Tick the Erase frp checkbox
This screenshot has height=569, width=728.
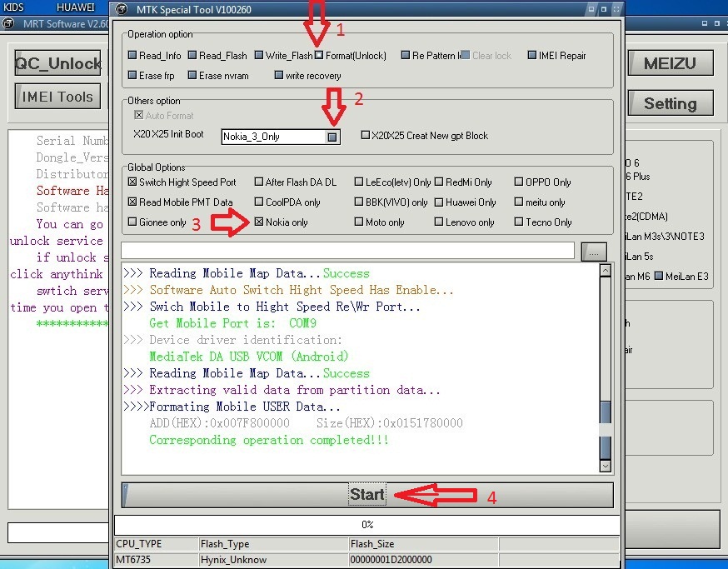pos(132,75)
